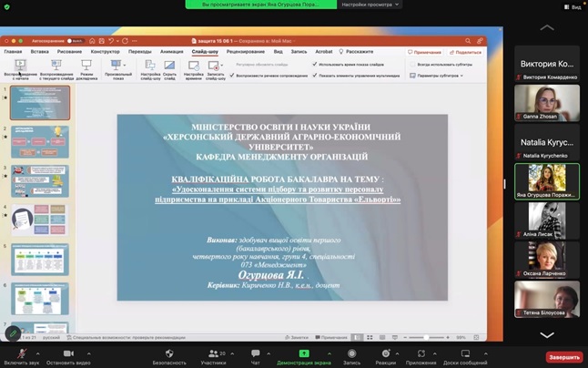
Task: Toggle Использовать время показа слайдов checkbox
Action: point(315,64)
